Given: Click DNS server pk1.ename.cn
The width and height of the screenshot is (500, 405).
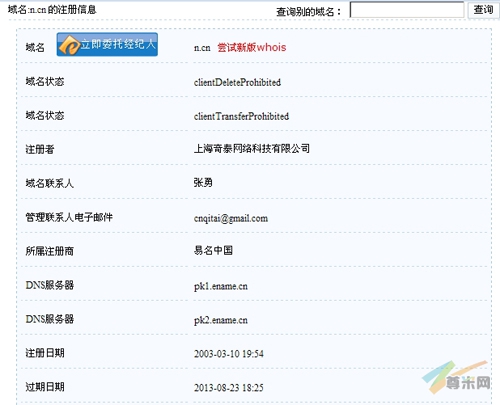Looking at the screenshot, I should point(221,286).
